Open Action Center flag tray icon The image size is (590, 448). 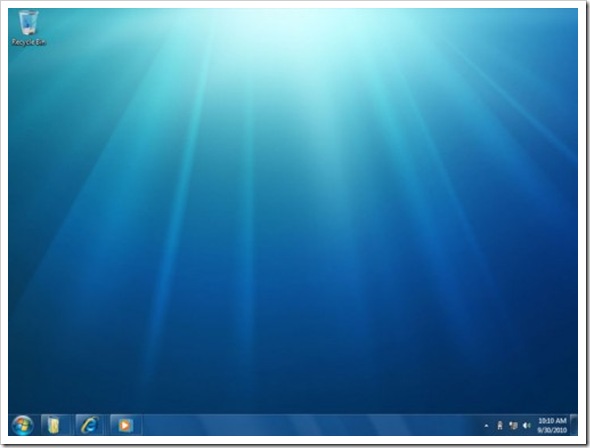pos(500,425)
